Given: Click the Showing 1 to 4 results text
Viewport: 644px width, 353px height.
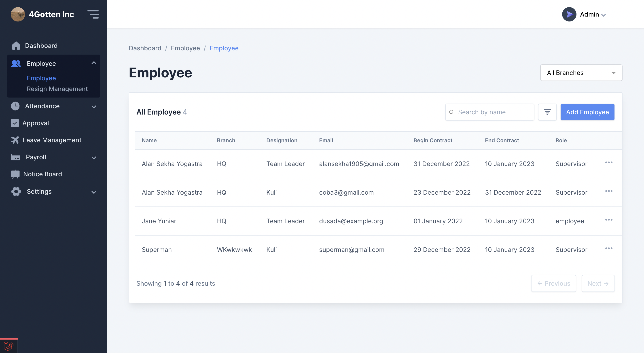Looking at the screenshot, I should click(176, 283).
